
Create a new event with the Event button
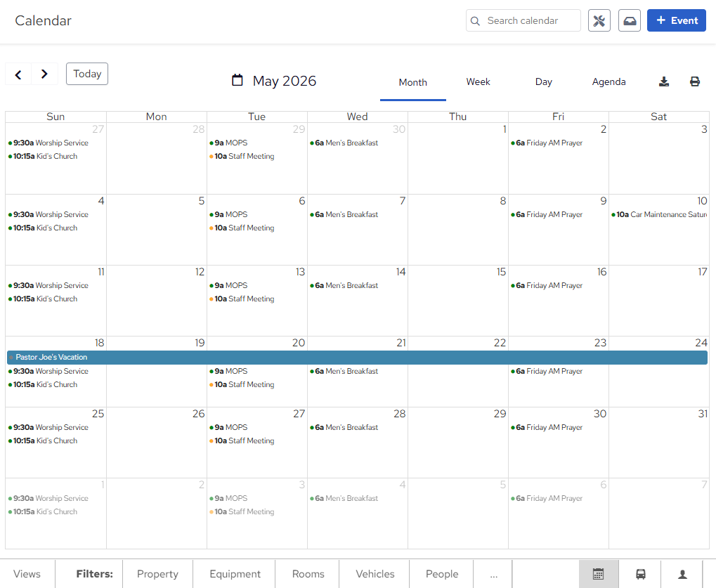(x=676, y=20)
